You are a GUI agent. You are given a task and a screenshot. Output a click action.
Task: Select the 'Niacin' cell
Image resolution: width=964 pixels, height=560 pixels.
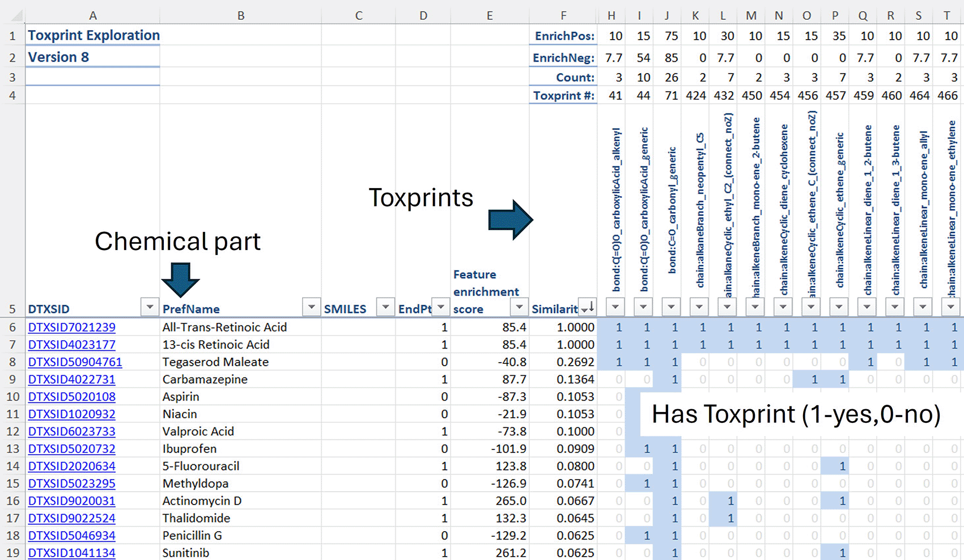pyautogui.click(x=241, y=414)
